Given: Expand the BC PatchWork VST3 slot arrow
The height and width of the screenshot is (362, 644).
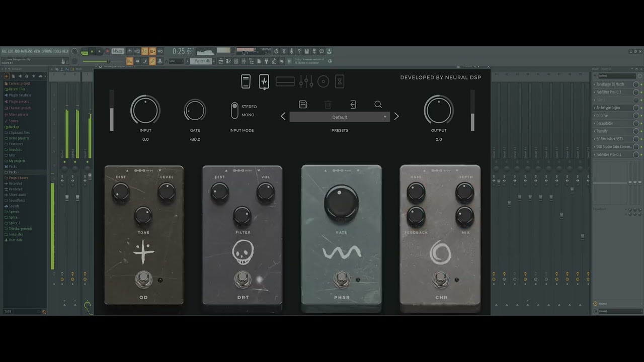Looking at the screenshot, I should tap(594, 139).
